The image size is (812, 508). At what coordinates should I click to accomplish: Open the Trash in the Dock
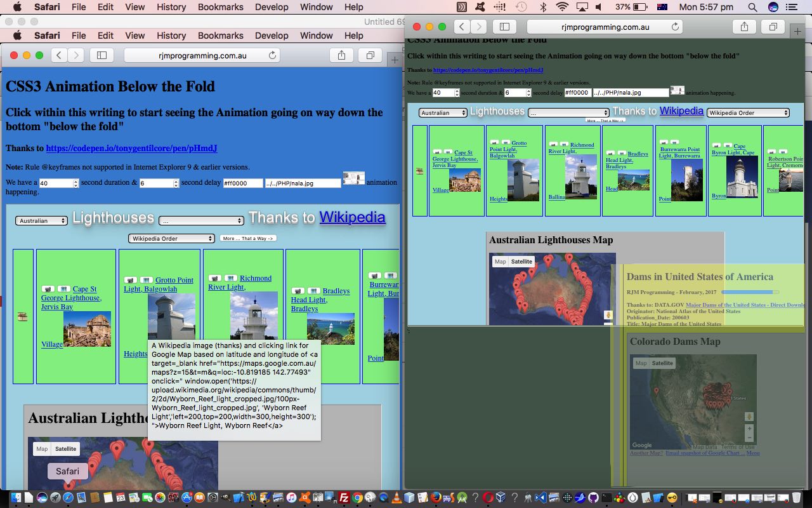tap(797, 498)
